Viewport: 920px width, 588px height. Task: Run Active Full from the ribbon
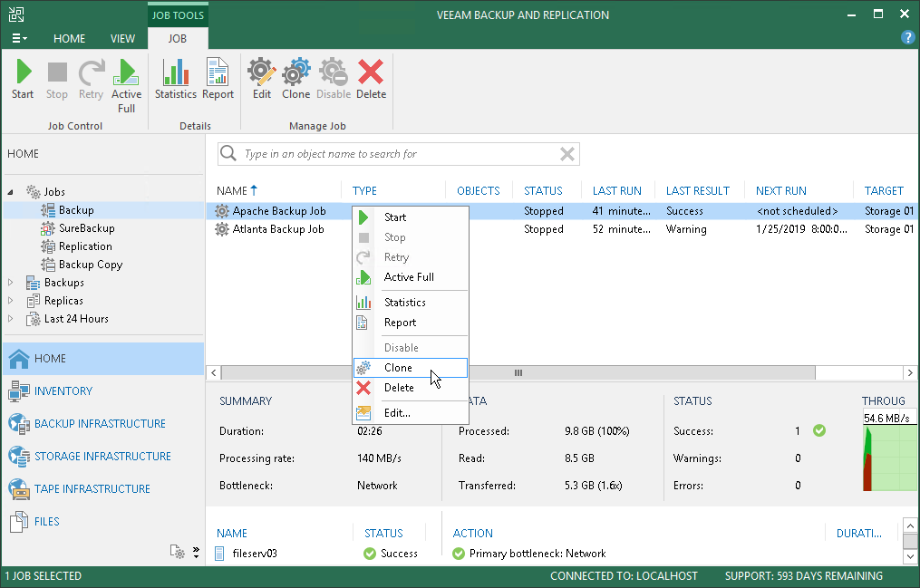click(126, 86)
